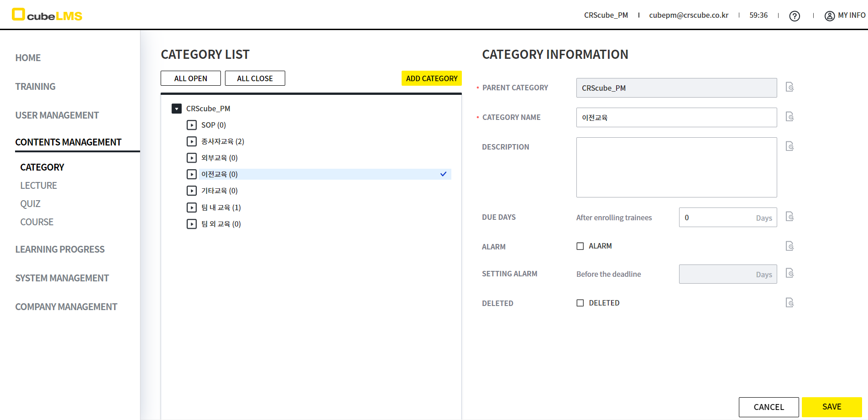Select the 기타교육 (0) category row
Image resolution: width=868 pixels, height=420 pixels.
220,191
